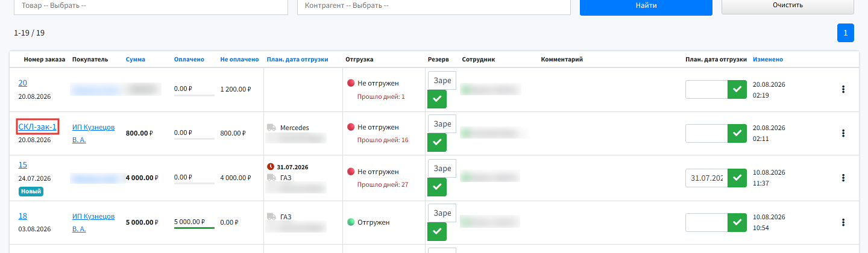Click the blue Найти button
Viewport: 868px width, 253px height.
(x=646, y=6)
